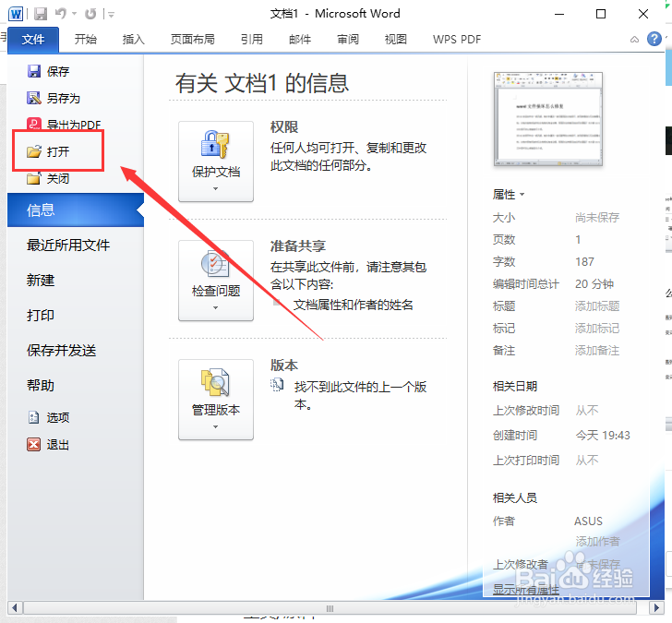
Task: Click the open folder icon beside 打开
Action: tap(34, 151)
